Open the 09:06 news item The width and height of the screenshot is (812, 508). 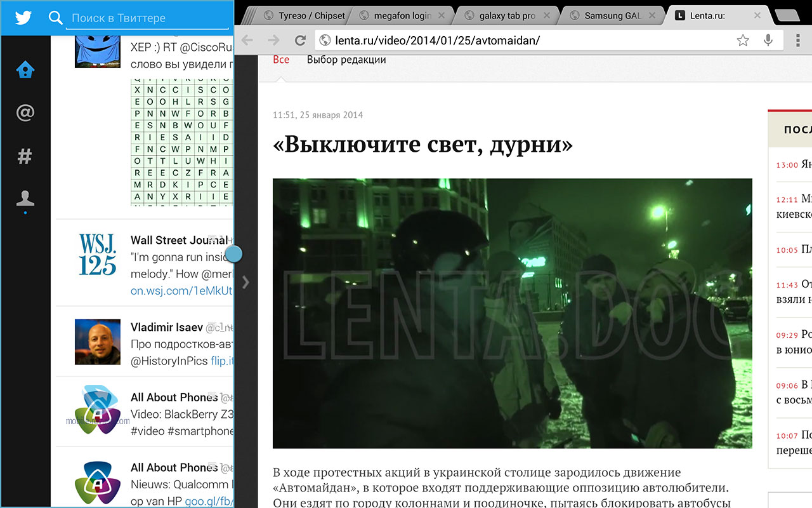(794, 392)
